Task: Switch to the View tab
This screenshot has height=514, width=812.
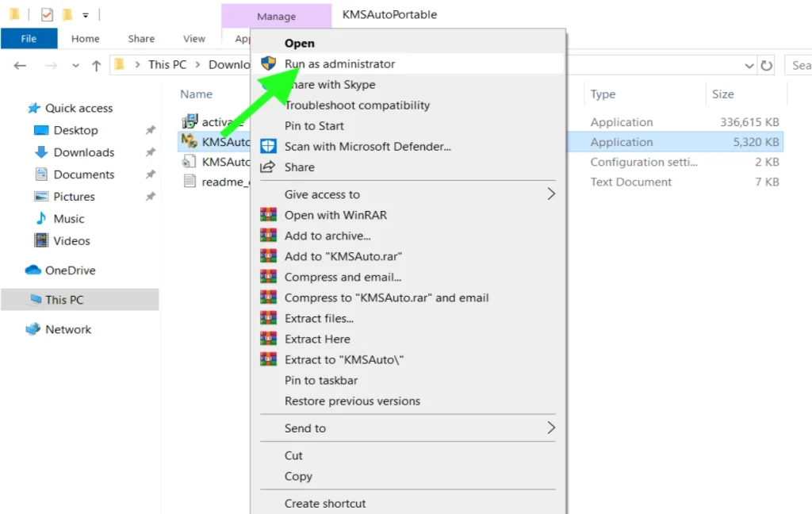Action: point(193,37)
